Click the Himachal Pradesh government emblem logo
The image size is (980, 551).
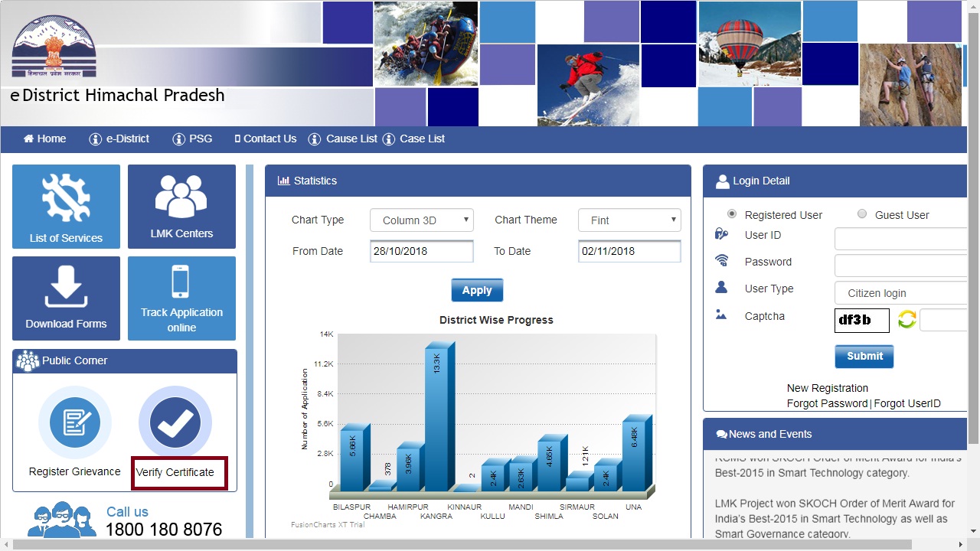(x=54, y=47)
